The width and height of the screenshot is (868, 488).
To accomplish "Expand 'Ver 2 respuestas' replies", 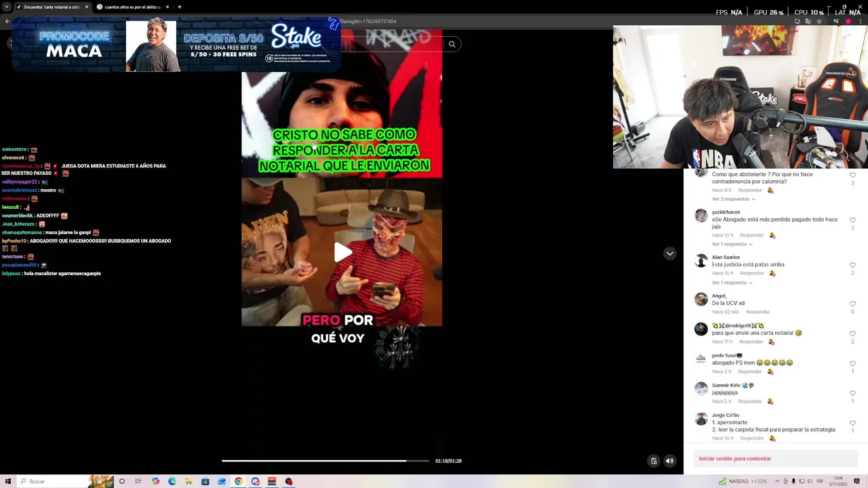I will pyautogui.click(x=733, y=199).
